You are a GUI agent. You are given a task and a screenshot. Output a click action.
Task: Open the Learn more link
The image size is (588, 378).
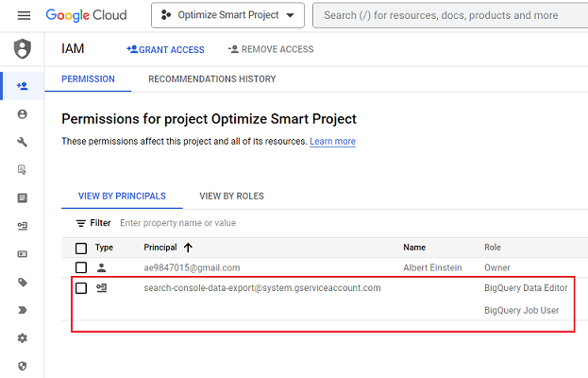tap(332, 142)
